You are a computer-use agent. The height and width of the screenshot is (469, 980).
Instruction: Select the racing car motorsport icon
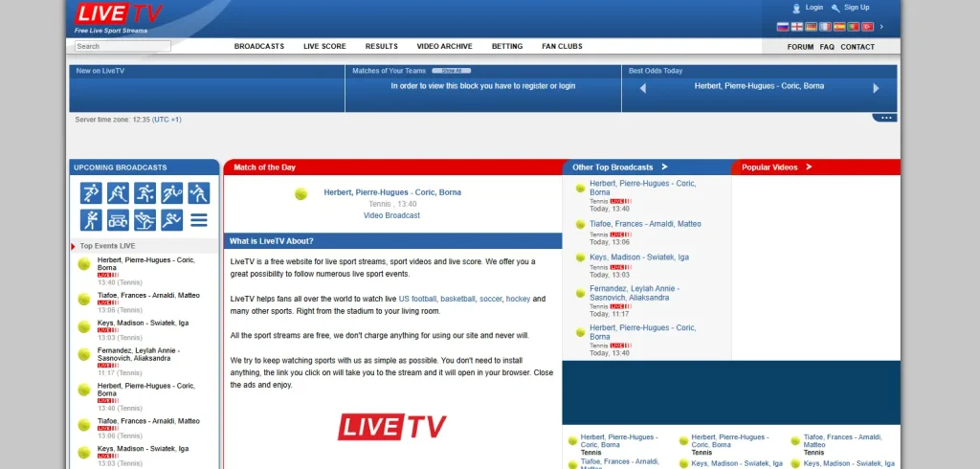tap(118, 220)
